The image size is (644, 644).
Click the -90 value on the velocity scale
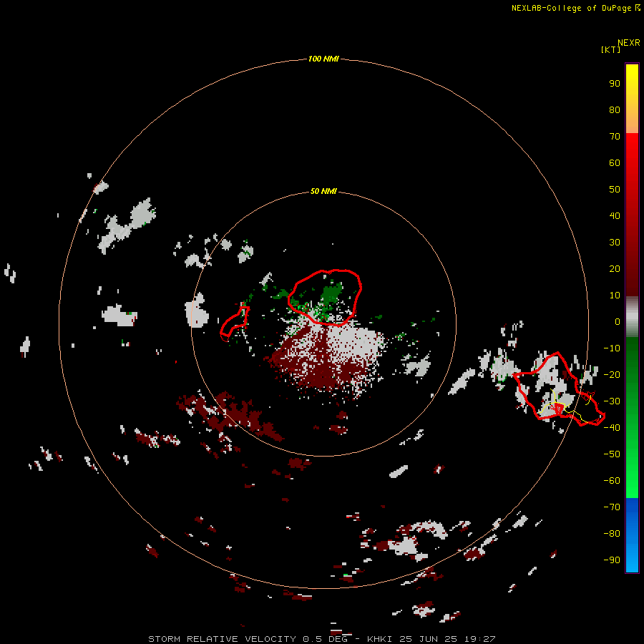click(x=612, y=560)
